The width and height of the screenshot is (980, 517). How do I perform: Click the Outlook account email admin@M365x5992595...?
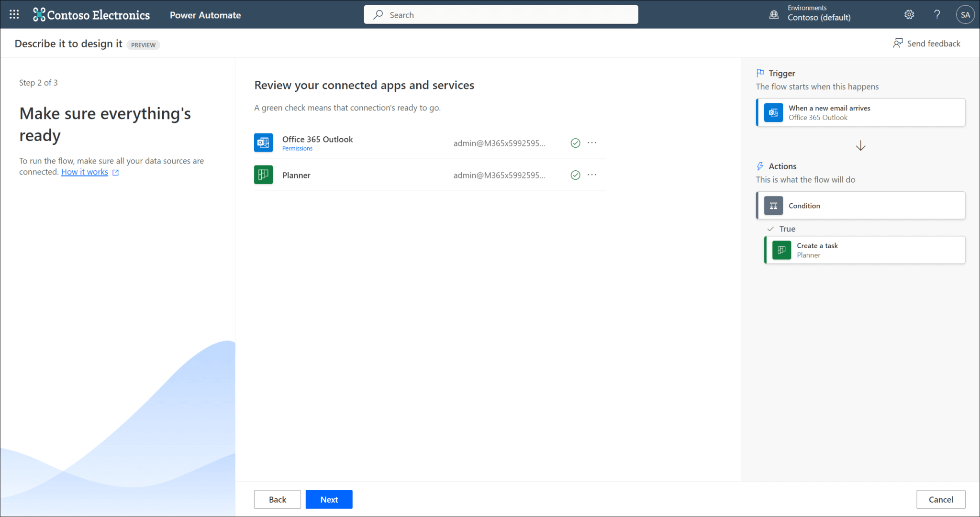point(499,143)
